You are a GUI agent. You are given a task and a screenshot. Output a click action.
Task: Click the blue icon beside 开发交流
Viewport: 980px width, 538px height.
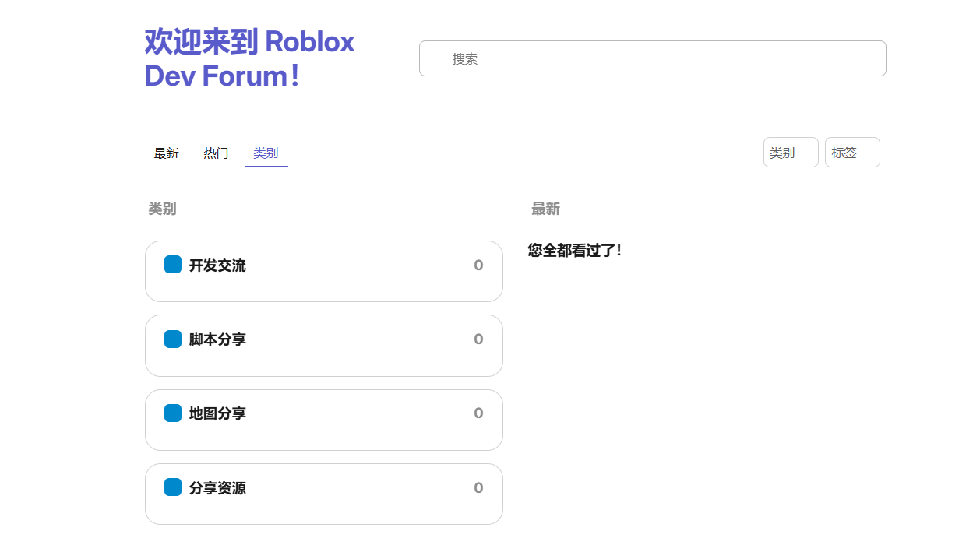click(173, 265)
